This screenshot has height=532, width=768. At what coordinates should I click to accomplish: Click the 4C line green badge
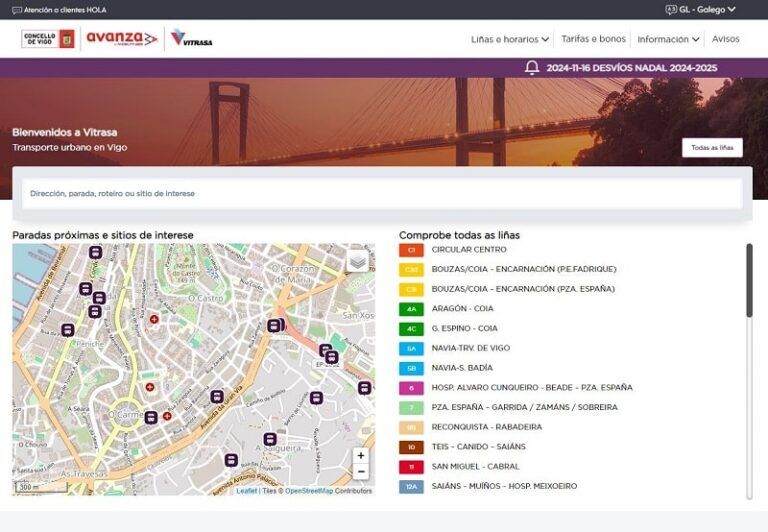pyautogui.click(x=411, y=329)
